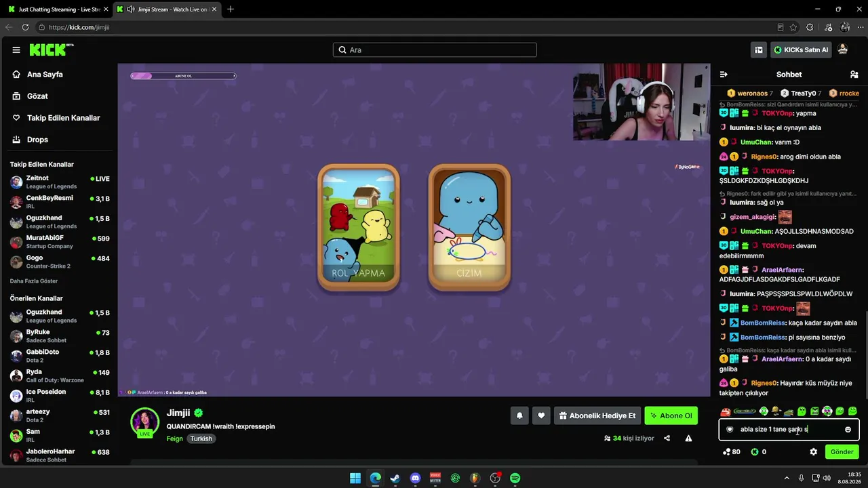Click the Turkish language tag
Screen dimensions: 868x488
tap(201, 439)
